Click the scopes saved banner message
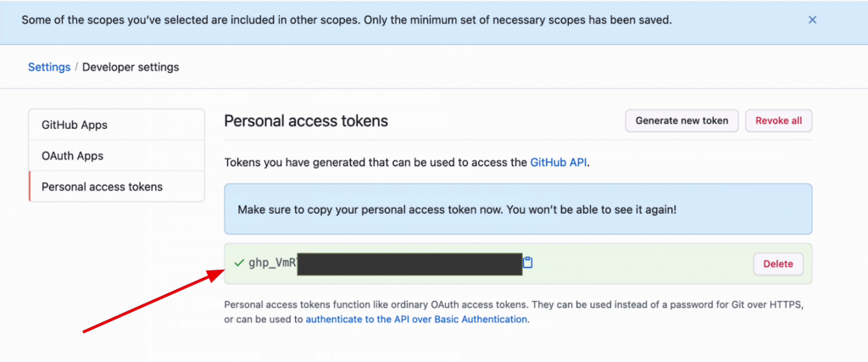The width and height of the screenshot is (868, 362). (x=346, y=19)
